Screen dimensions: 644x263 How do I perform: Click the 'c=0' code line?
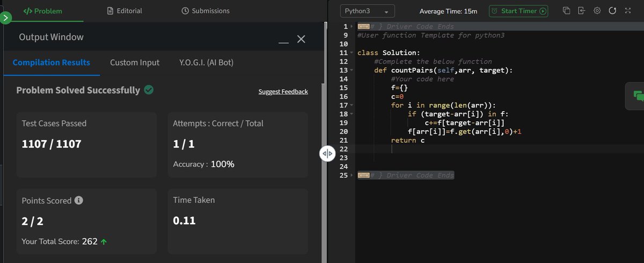(398, 97)
